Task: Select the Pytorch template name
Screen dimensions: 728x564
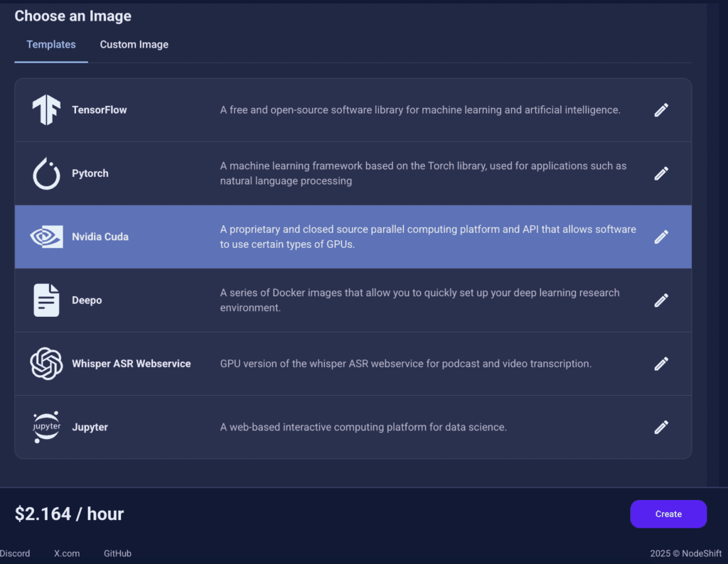Action: (90, 173)
